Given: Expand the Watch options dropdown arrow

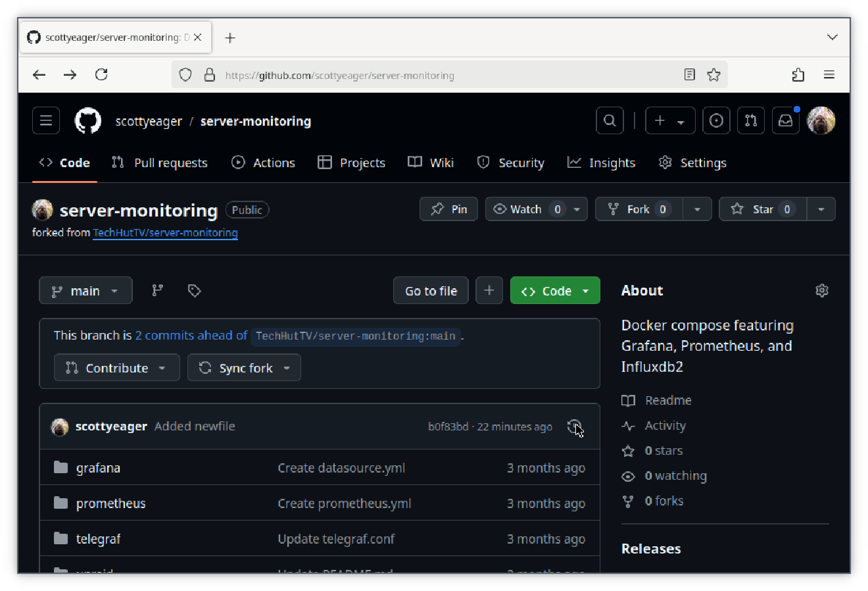Looking at the screenshot, I should [576, 209].
